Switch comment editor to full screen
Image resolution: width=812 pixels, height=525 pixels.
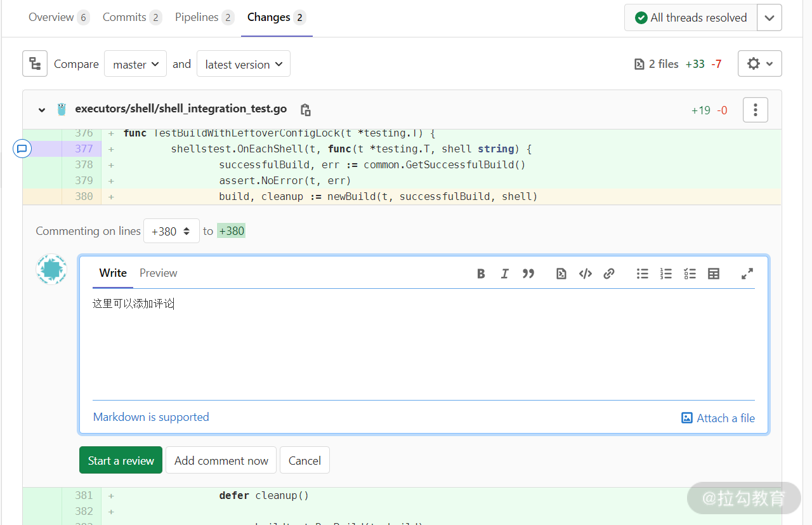pyautogui.click(x=747, y=274)
